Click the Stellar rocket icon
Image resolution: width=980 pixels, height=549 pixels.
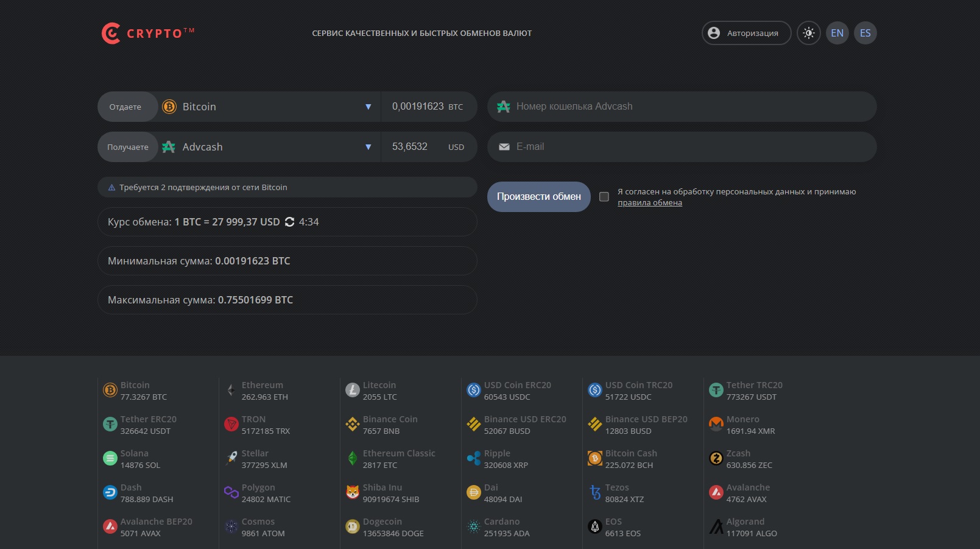click(231, 458)
